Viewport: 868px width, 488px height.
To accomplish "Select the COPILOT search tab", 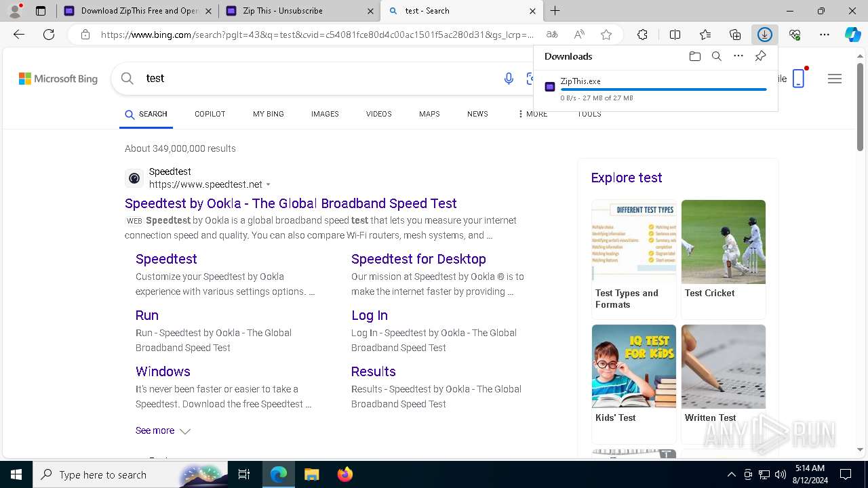I will (210, 114).
